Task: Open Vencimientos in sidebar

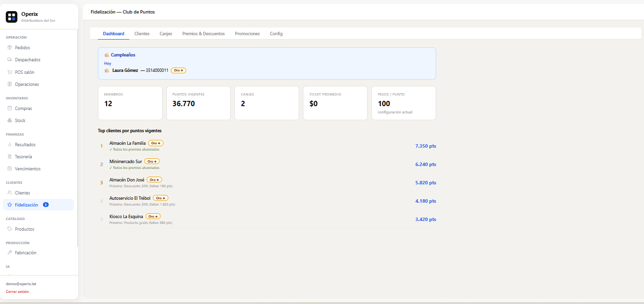Action: [x=39, y=168]
